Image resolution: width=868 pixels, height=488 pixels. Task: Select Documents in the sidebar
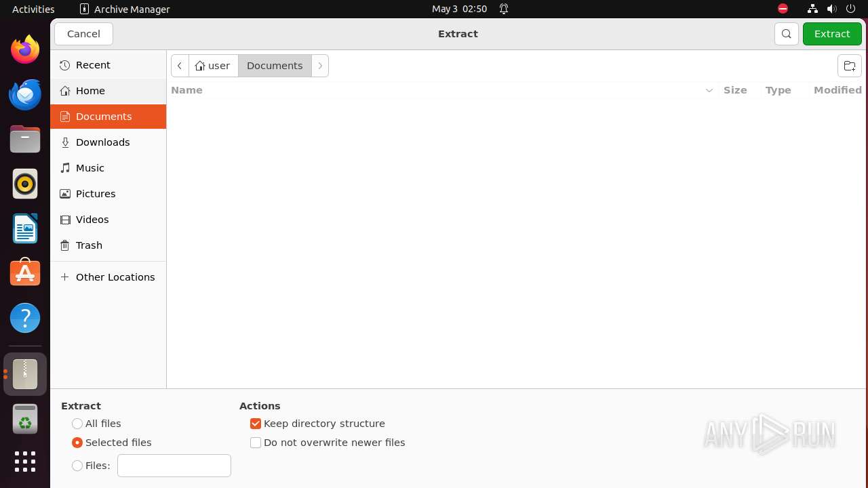(x=108, y=117)
